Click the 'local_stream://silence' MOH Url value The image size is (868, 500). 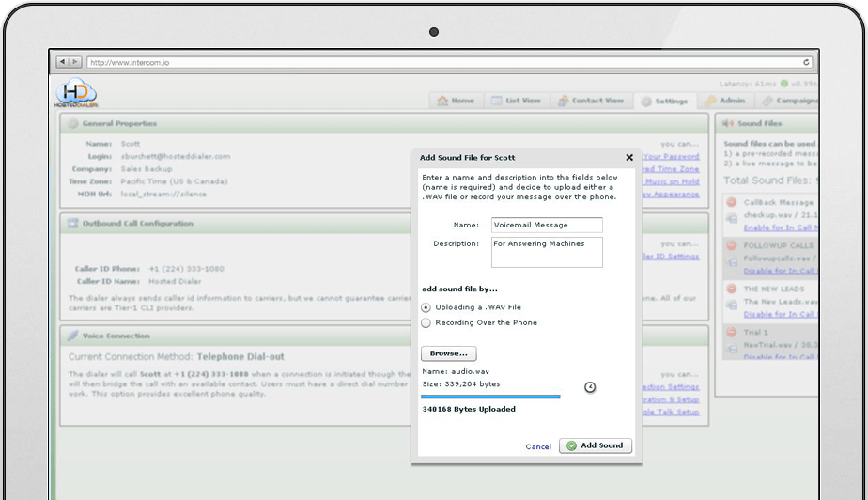(163, 195)
